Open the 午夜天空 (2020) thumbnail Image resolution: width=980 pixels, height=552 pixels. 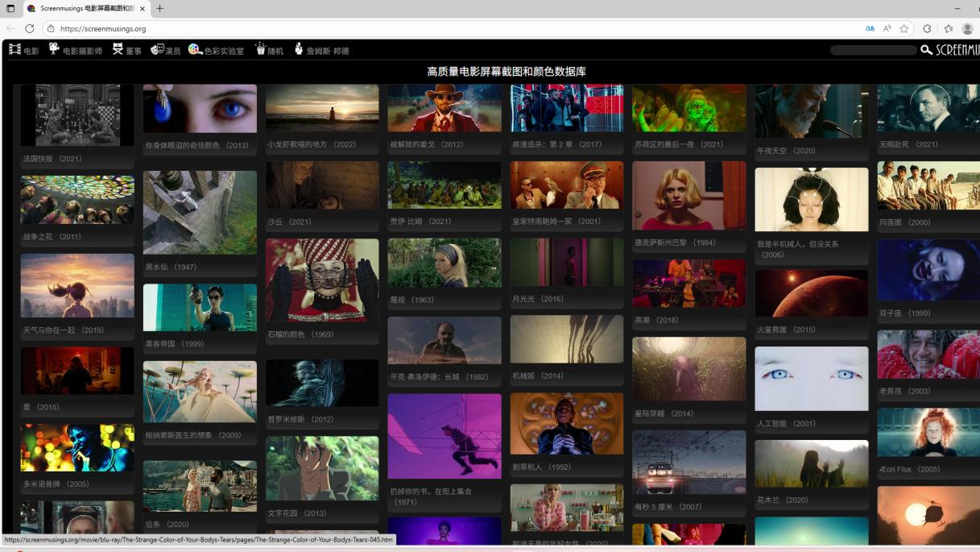pyautogui.click(x=812, y=111)
